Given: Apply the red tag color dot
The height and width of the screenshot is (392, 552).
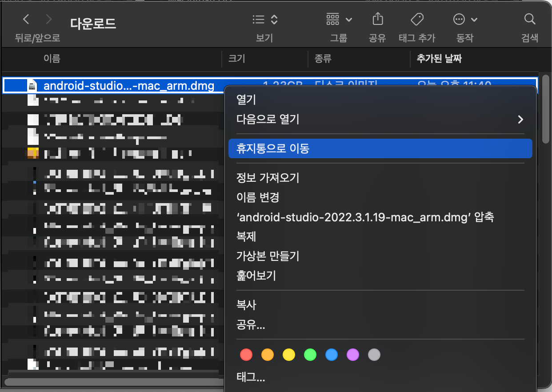Looking at the screenshot, I should [x=246, y=355].
